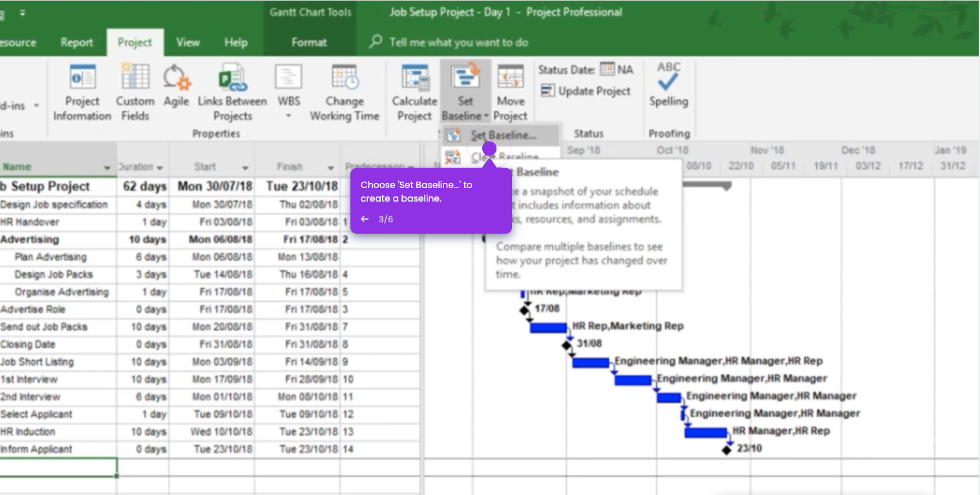Open Links Between Projects

click(x=232, y=92)
